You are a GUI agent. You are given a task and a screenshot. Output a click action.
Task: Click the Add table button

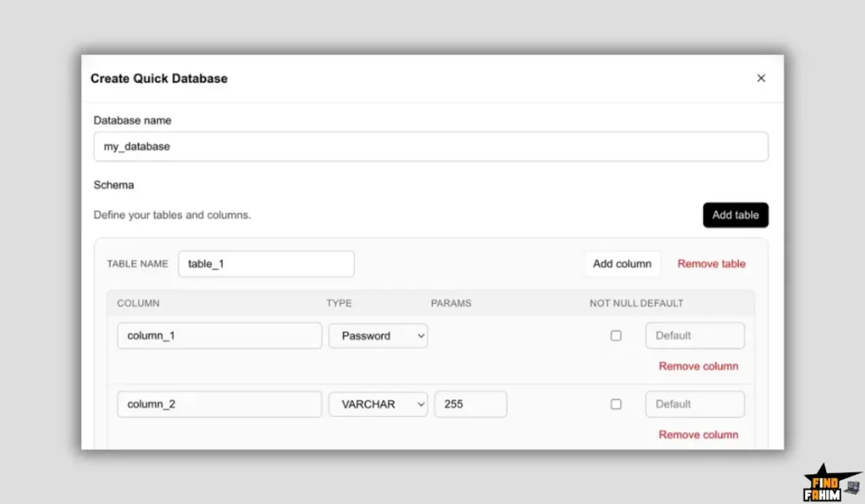pos(735,214)
